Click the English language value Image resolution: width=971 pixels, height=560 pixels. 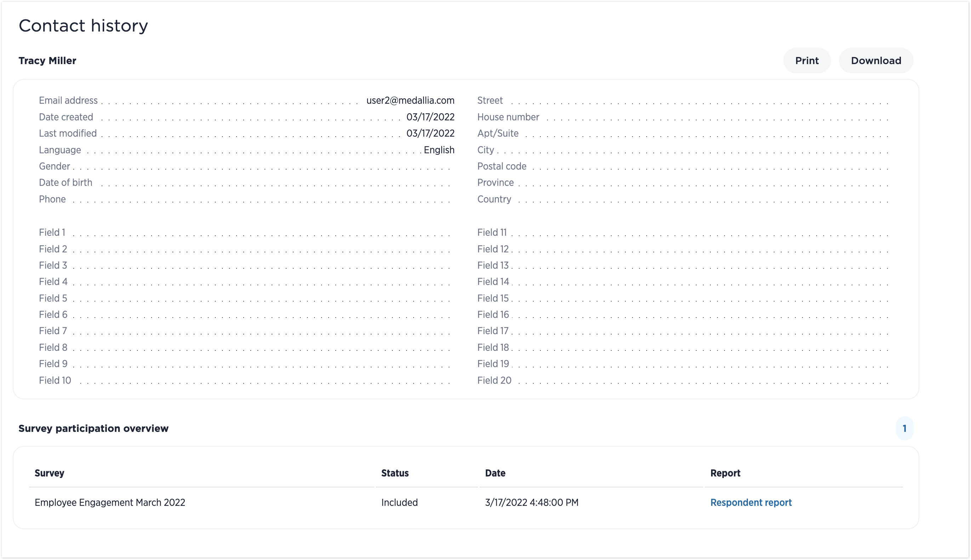(439, 150)
